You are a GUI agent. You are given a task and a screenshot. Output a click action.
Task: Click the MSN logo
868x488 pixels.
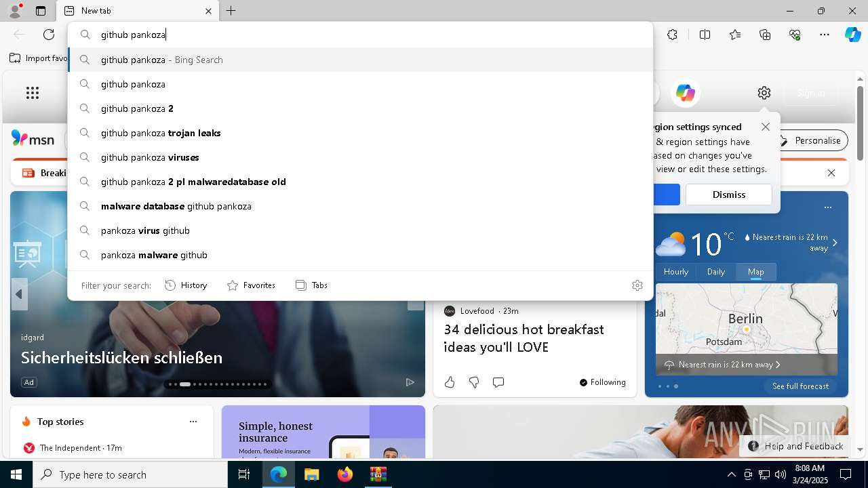(x=33, y=139)
